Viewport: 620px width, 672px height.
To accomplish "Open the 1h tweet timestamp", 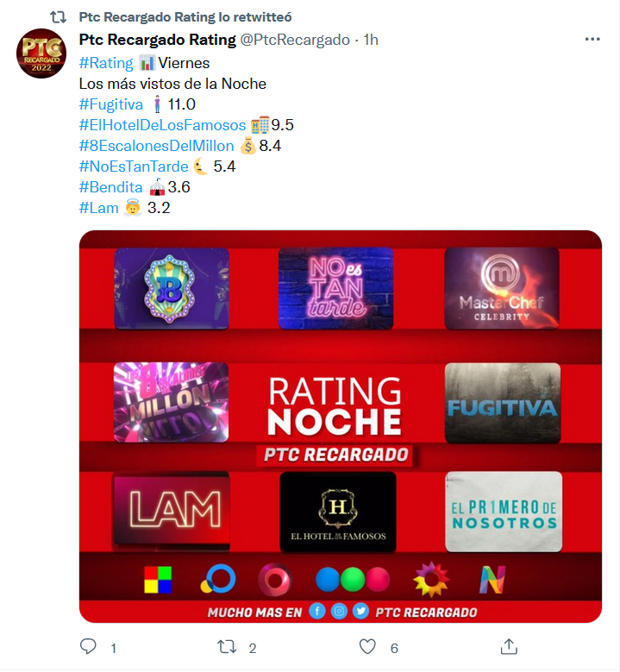I will pos(371,40).
